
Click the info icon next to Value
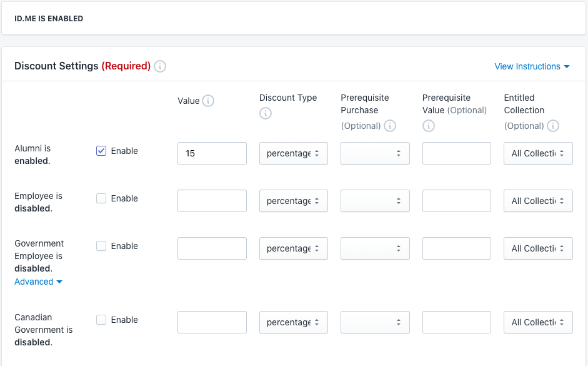208,101
